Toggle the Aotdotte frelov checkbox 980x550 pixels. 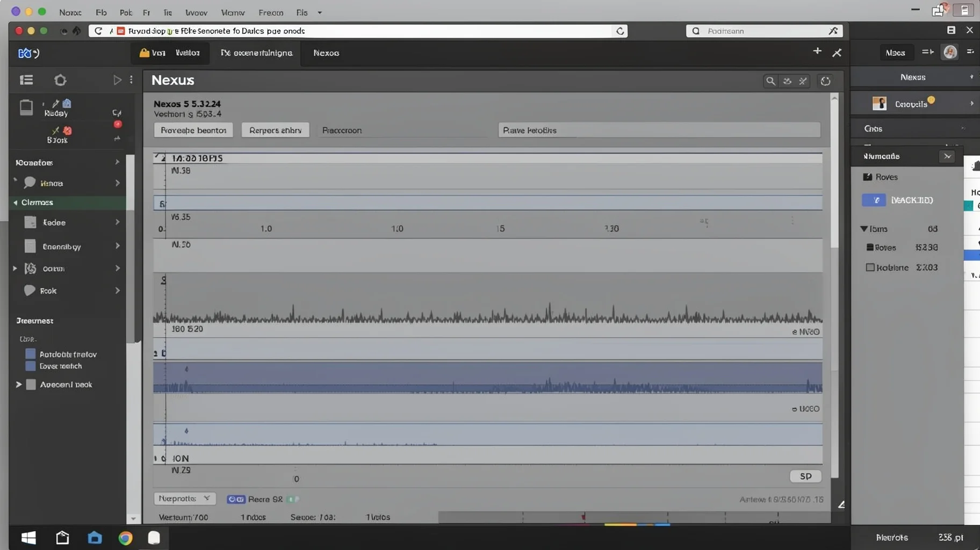click(31, 354)
